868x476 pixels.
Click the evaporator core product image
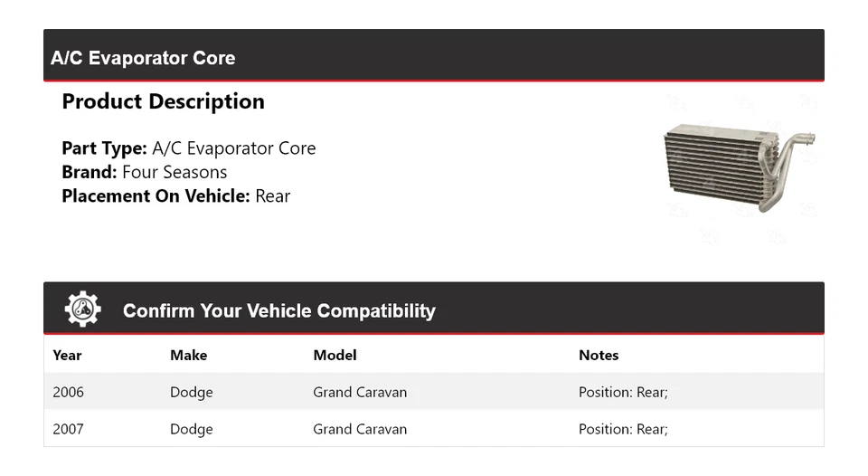739,167
